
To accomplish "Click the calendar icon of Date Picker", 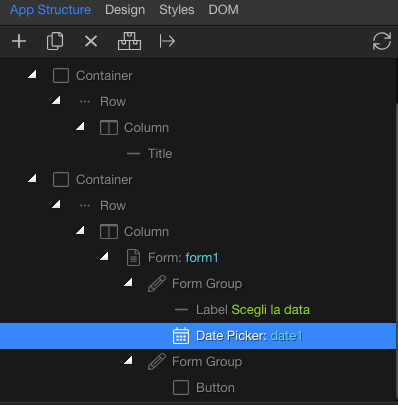I will (x=181, y=336).
